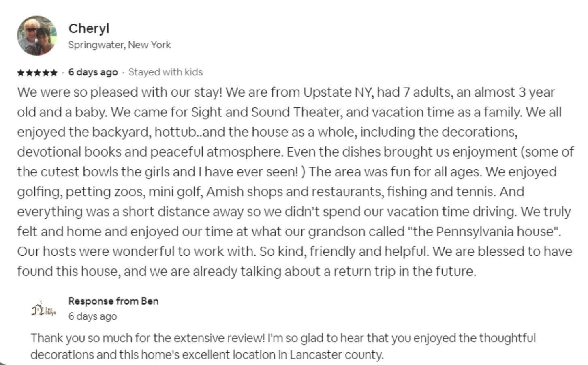
Task: Click the response's "6 days ago" timestamp
Action: coord(93,316)
